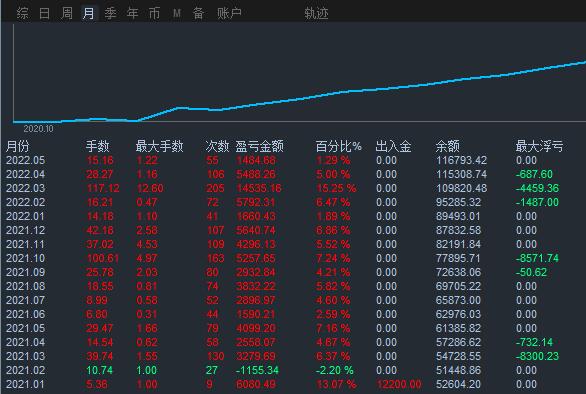Click the balance value 52604.20

(x=458, y=384)
